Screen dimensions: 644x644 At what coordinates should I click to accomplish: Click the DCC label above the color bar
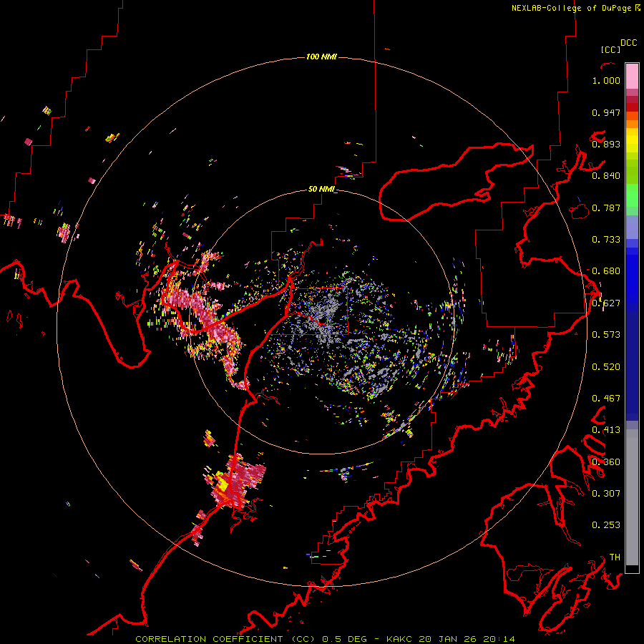click(629, 43)
